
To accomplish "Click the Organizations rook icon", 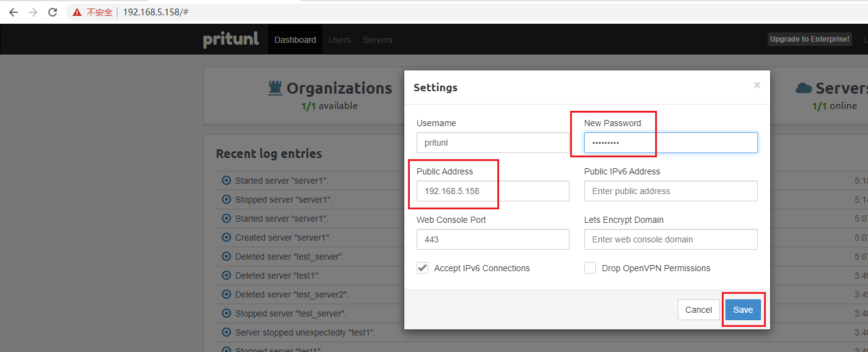I will [275, 89].
